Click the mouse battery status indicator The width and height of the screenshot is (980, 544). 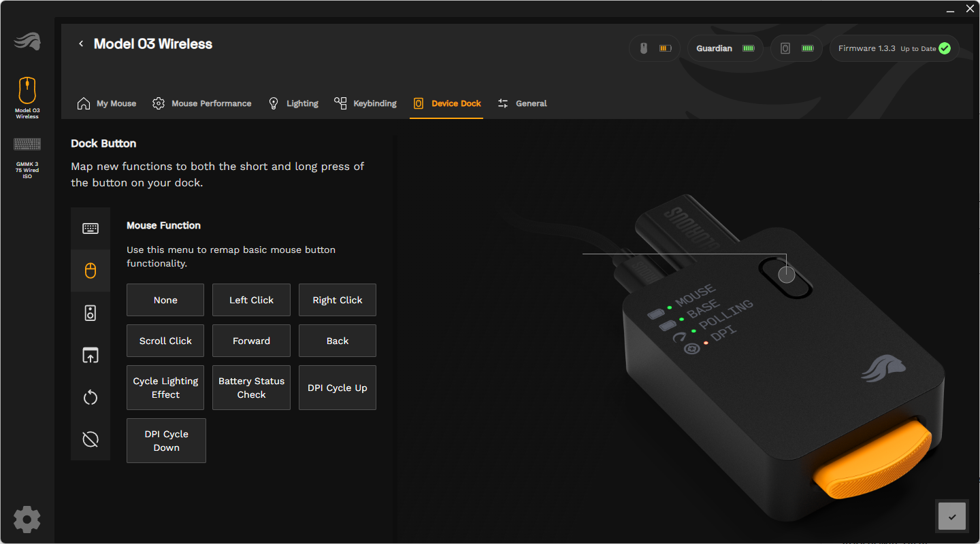(x=655, y=49)
